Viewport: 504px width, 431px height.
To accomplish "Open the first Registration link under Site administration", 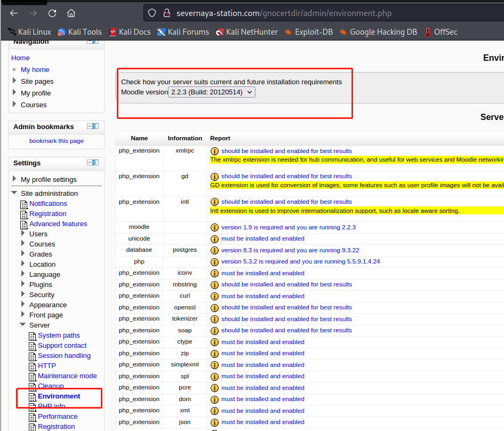I will [48, 214].
